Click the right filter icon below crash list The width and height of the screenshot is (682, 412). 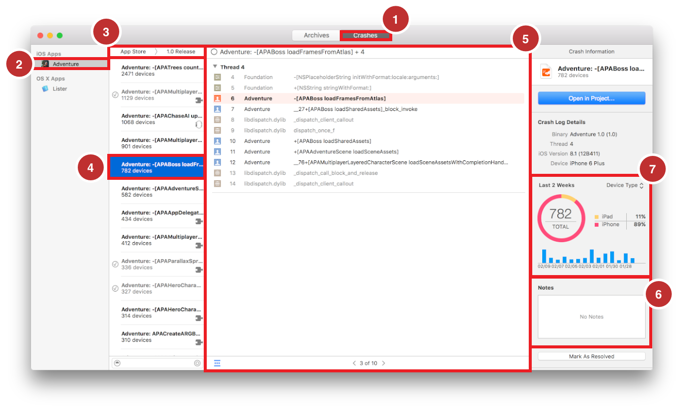[x=197, y=363]
